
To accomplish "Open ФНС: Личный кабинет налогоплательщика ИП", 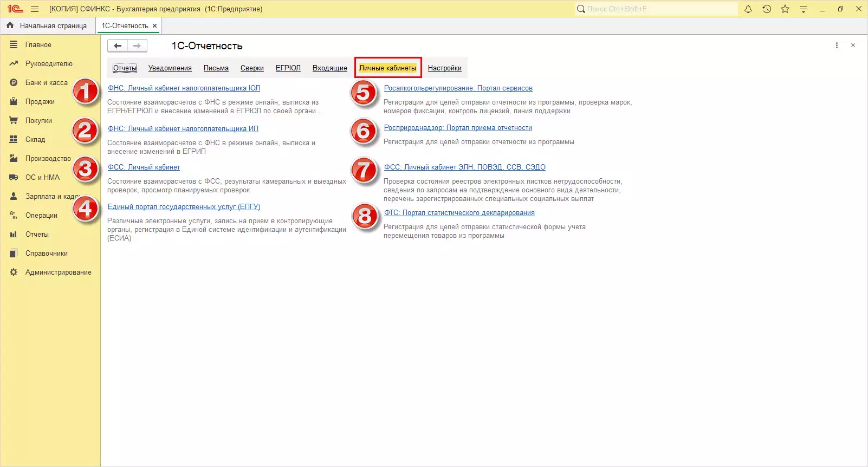I will pos(183,129).
